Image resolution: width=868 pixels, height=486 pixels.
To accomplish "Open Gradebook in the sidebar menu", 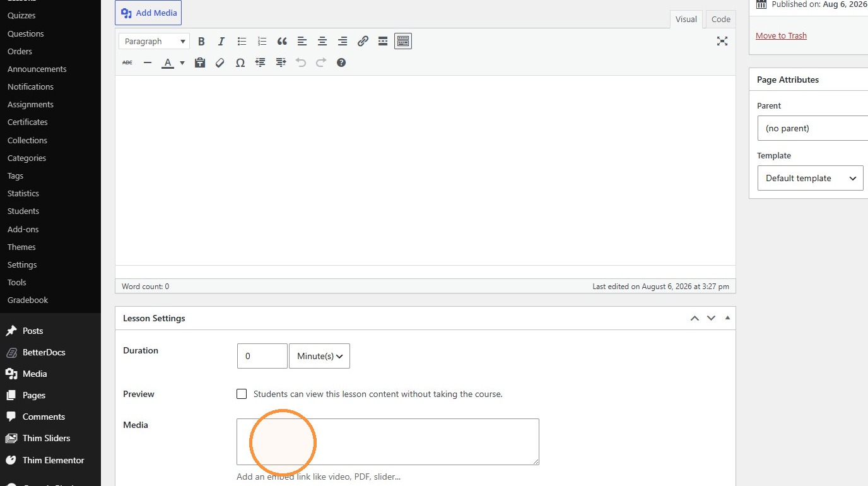I will click(x=28, y=300).
